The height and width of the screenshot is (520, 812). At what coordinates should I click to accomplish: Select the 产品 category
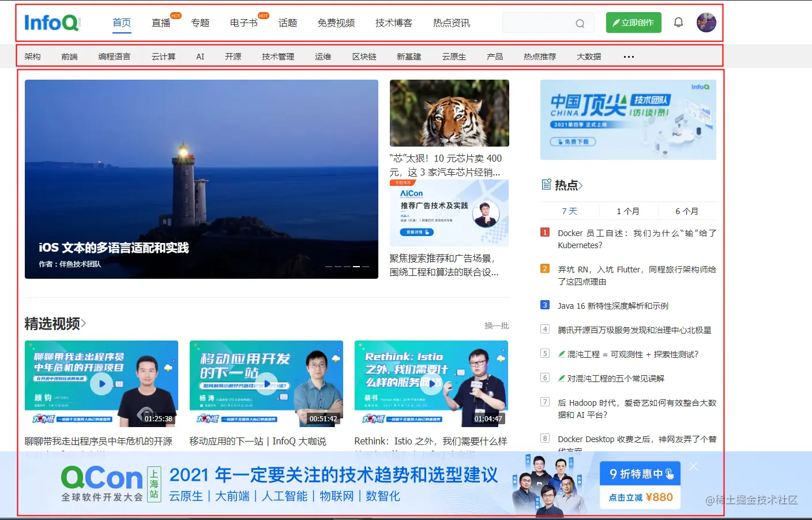coord(495,57)
